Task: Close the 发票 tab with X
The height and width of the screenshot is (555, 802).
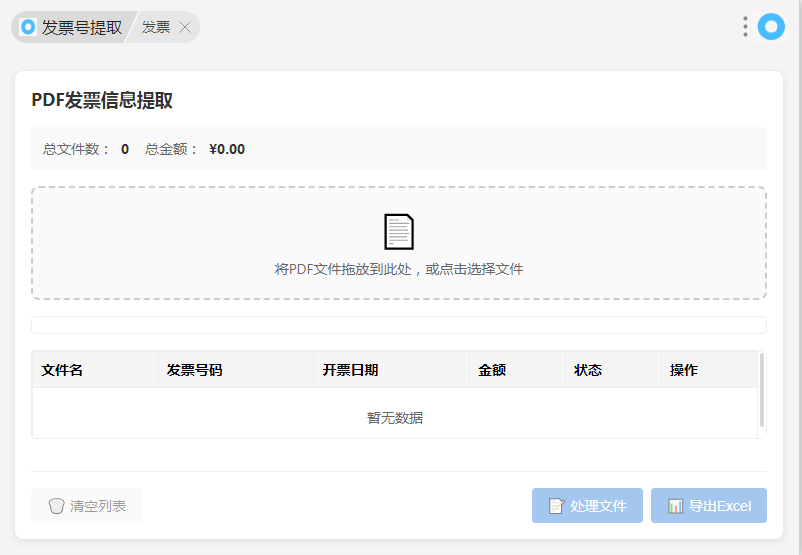Action: [x=185, y=27]
